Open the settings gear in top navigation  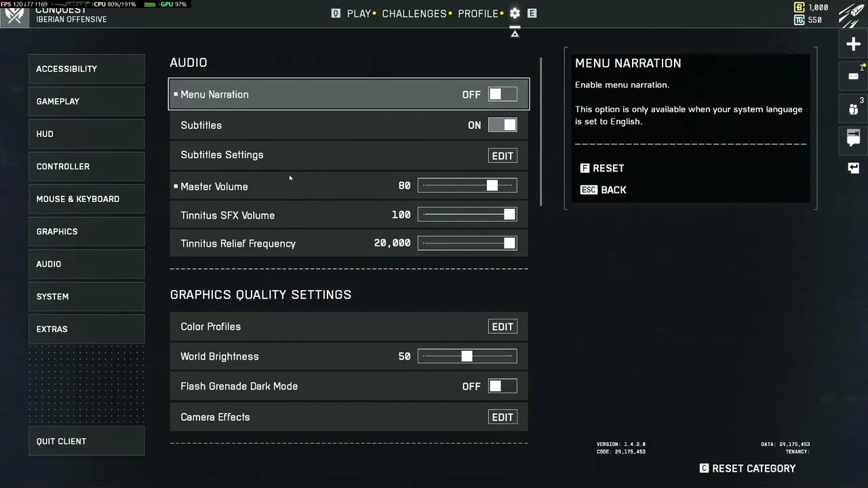coord(515,13)
